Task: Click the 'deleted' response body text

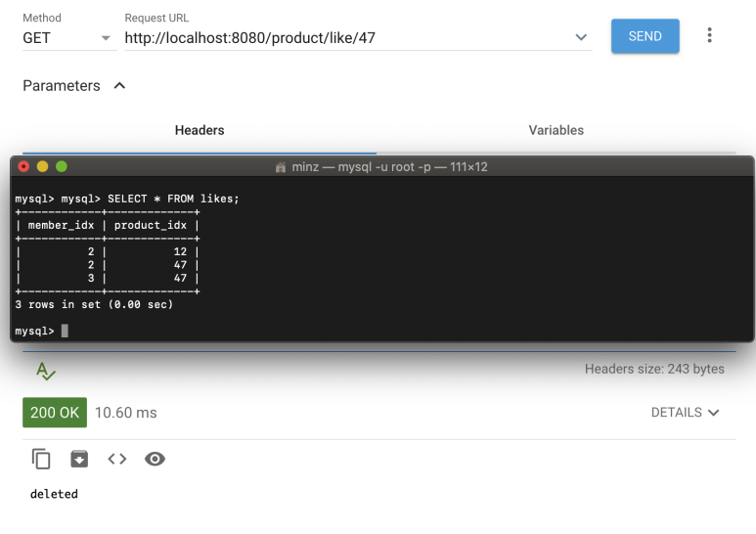Action: 54,494
